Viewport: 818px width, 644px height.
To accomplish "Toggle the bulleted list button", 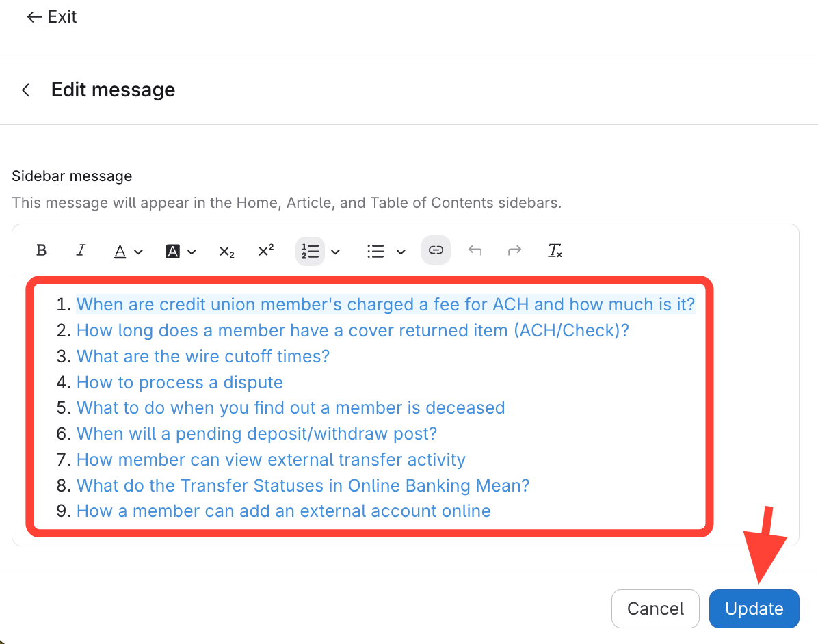I will (375, 252).
